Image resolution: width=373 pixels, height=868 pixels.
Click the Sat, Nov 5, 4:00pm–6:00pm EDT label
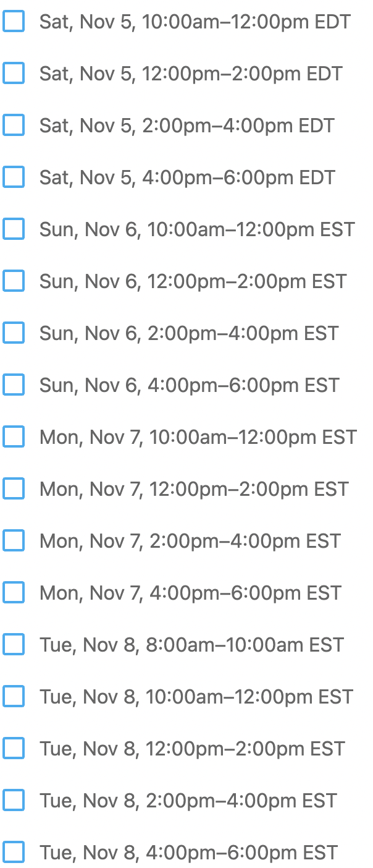187,178
